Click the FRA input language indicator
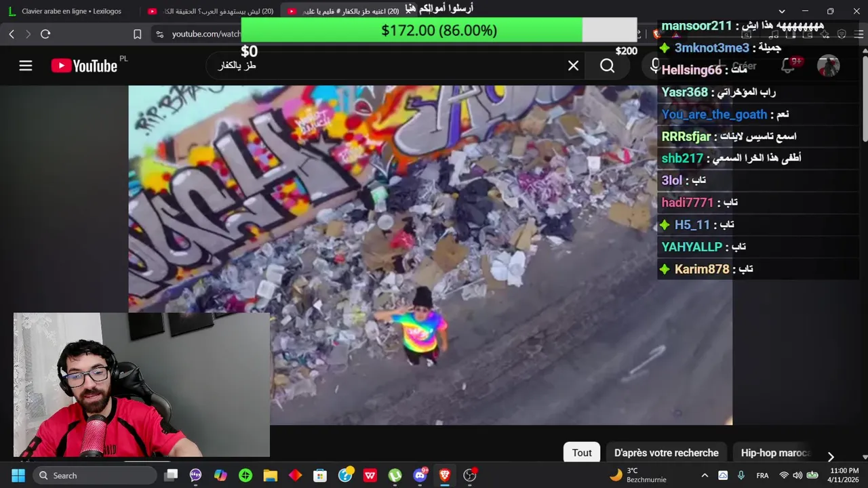Image resolution: width=868 pixels, height=488 pixels. pyautogui.click(x=762, y=476)
